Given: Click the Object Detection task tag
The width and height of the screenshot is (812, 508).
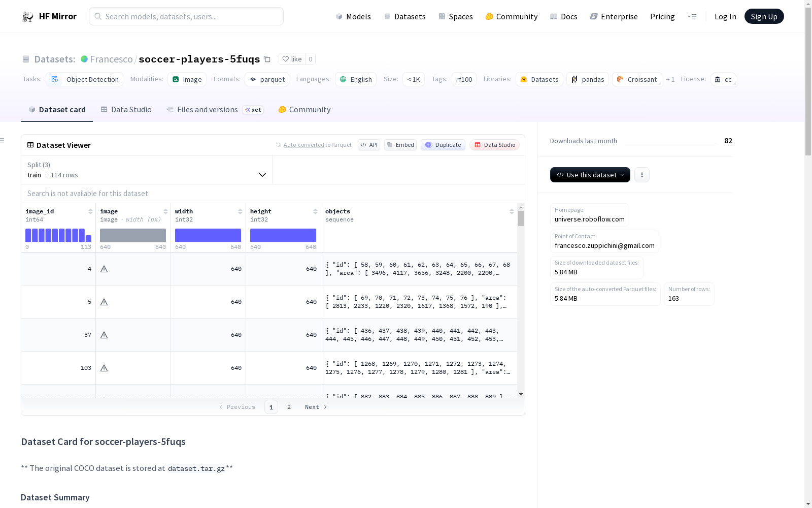Looking at the screenshot, I should pos(85,79).
